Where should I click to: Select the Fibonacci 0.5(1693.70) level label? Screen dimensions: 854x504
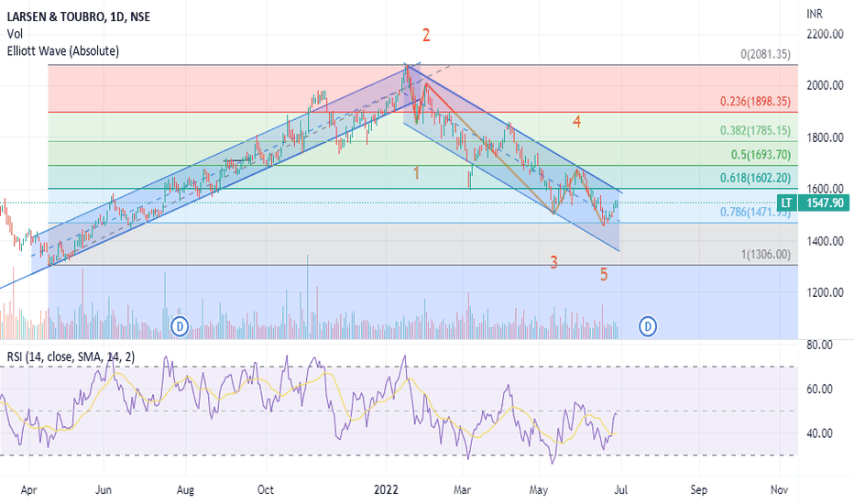761,154
